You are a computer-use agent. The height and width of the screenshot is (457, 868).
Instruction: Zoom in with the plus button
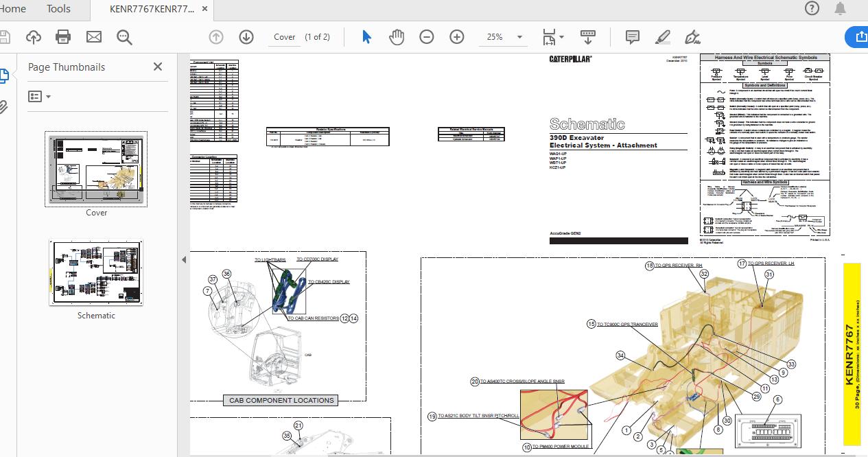point(457,37)
